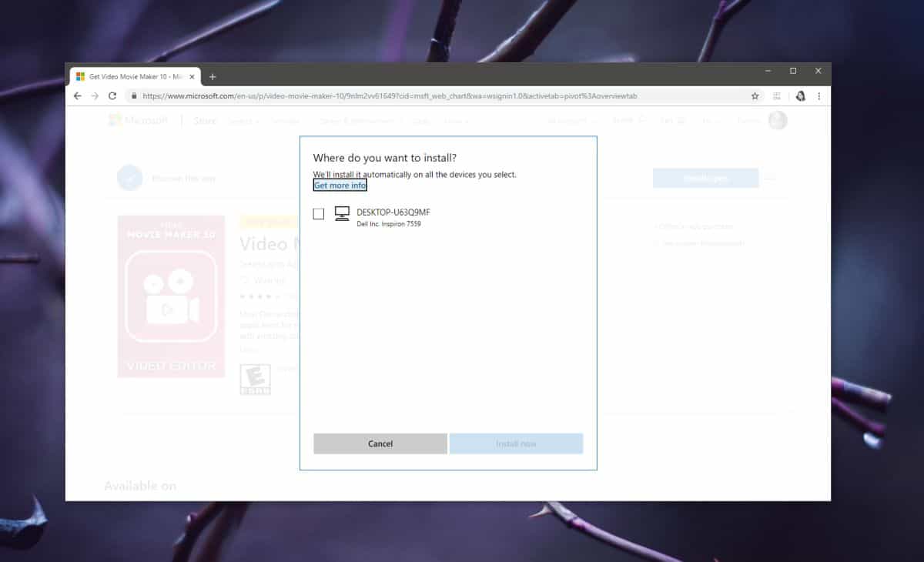Viewport: 924px width, 562px height.
Task: Close the Chrome window
Action: [x=818, y=71]
